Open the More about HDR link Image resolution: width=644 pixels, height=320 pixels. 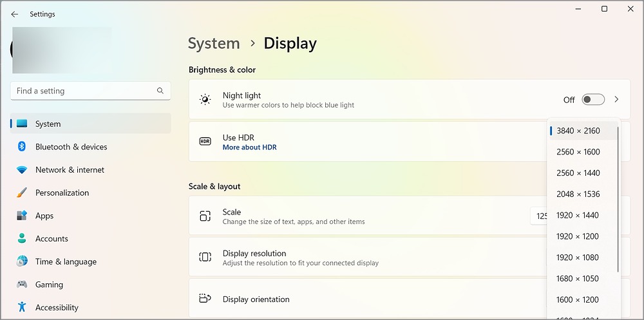pyautogui.click(x=249, y=147)
